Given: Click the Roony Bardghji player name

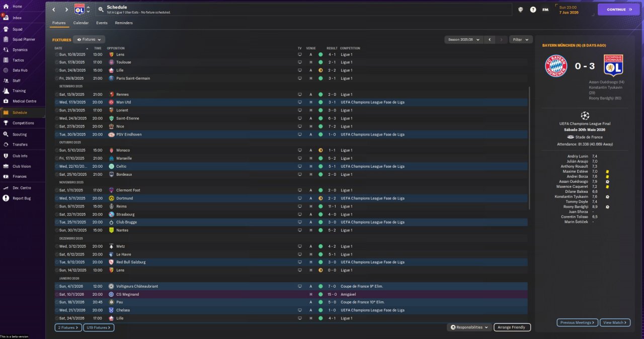Looking at the screenshot, I should tap(576, 207).
